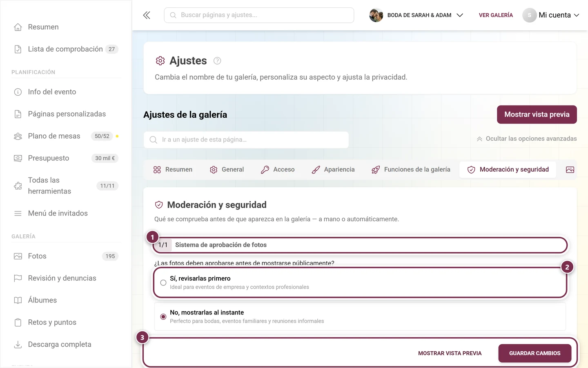Viewport: 588px width, 368px height.
Task: Click the Retos y puntos clipboard icon
Action: [x=18, y=322]
